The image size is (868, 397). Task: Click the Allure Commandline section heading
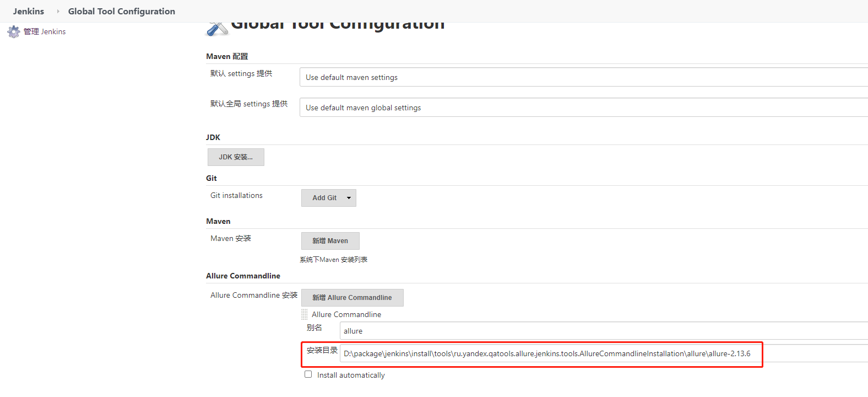[x=243, y=276]
